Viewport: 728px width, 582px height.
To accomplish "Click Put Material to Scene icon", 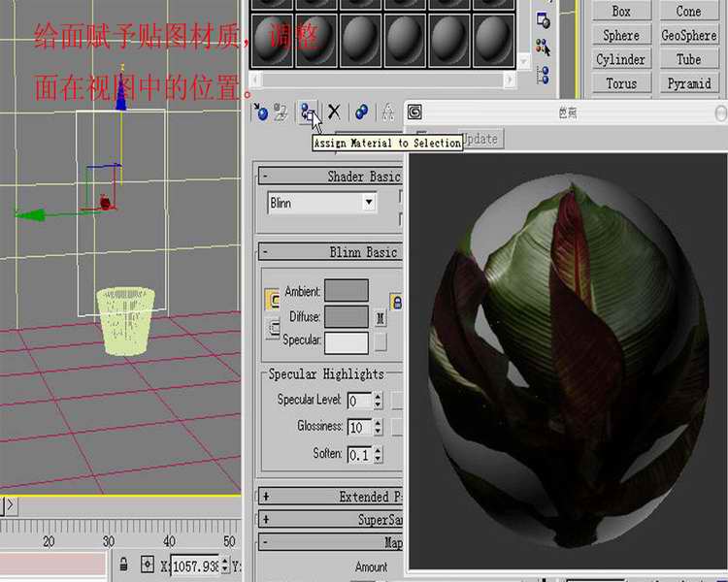I will point(281,112).
